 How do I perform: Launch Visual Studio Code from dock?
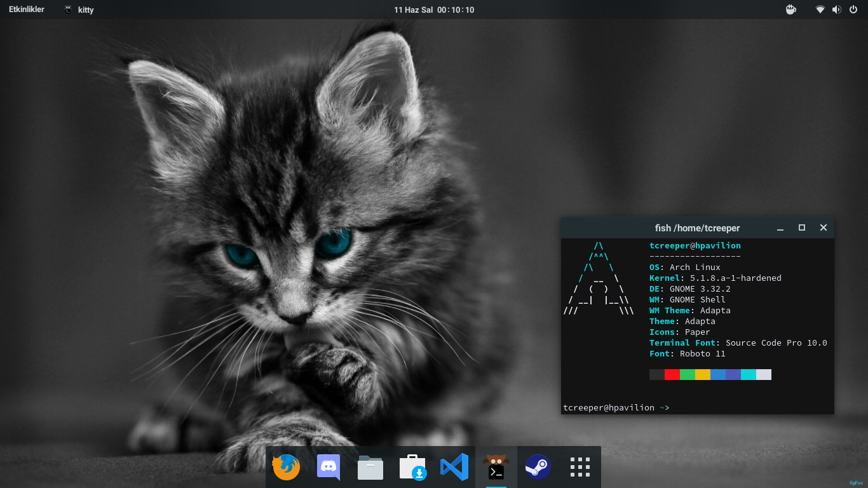tap(454, 468)
